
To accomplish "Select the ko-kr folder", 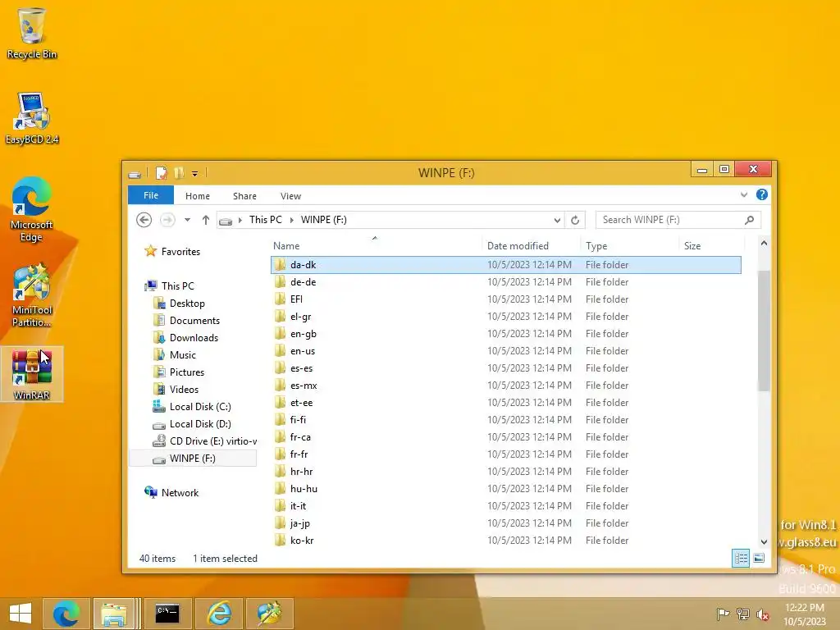I will (x=505, y=540).
